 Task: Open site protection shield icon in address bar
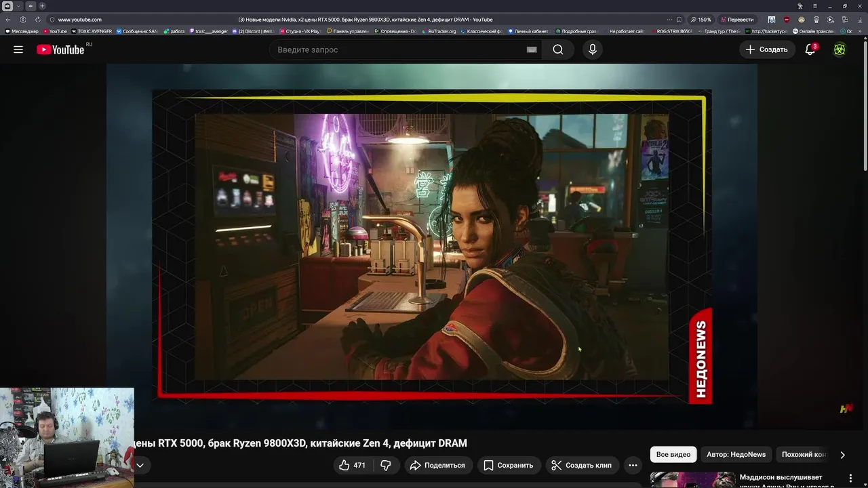pos(52,20)
